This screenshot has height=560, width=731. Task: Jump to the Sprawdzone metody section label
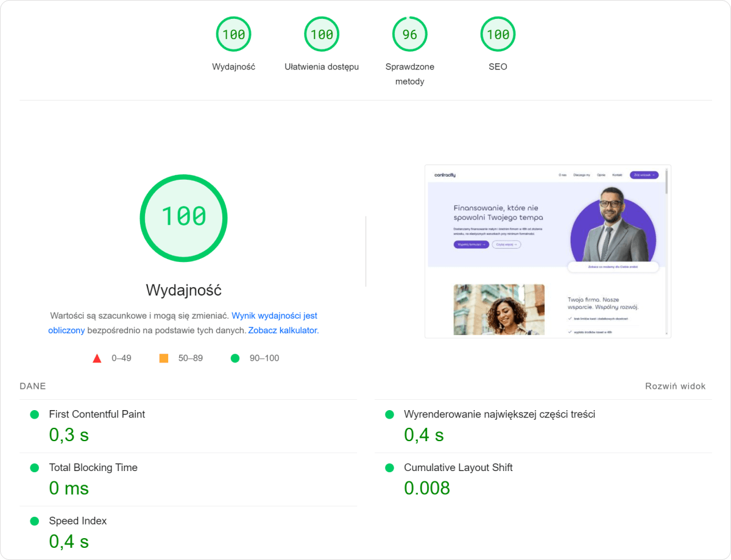coord(409,74)
